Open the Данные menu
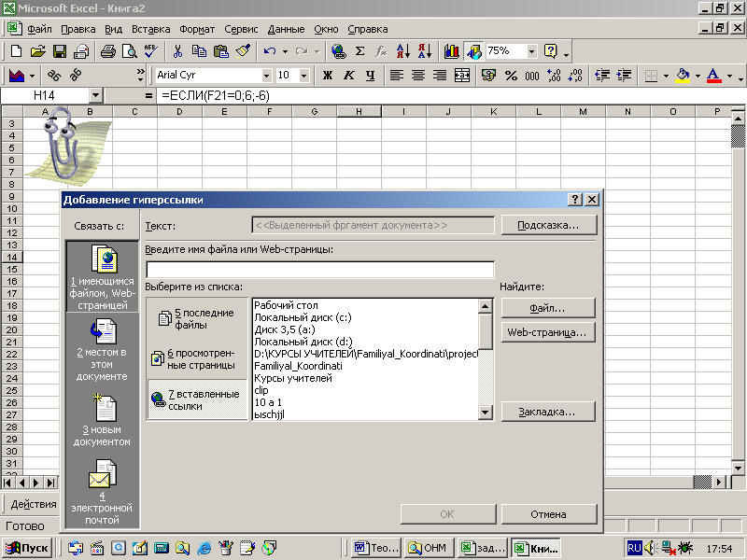 pyautogui.click(x=286, y=29)
